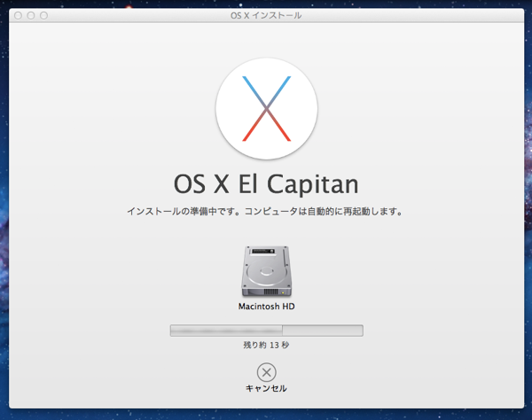The height and width of the screenshot is (420, 532).
Task: Minimize the installer with the middle title bar button
Action: pyautogui.click(x=31, y=16)
